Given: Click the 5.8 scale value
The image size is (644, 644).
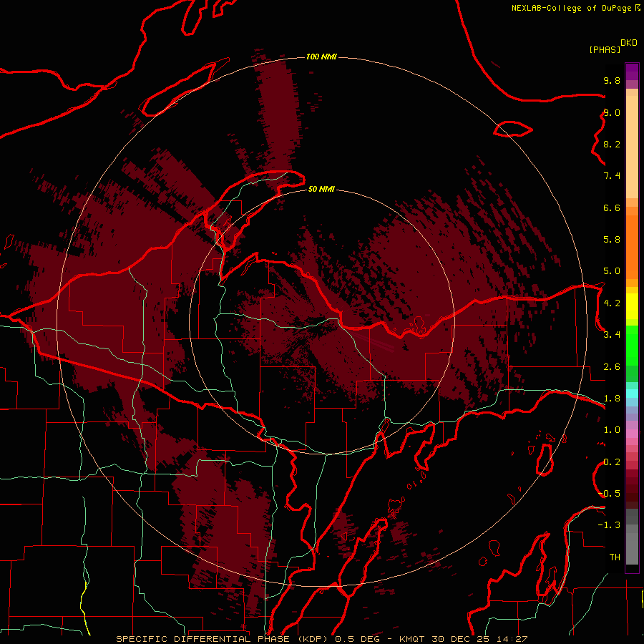Looking at the screenshot, I should click(x=612, y=240).
